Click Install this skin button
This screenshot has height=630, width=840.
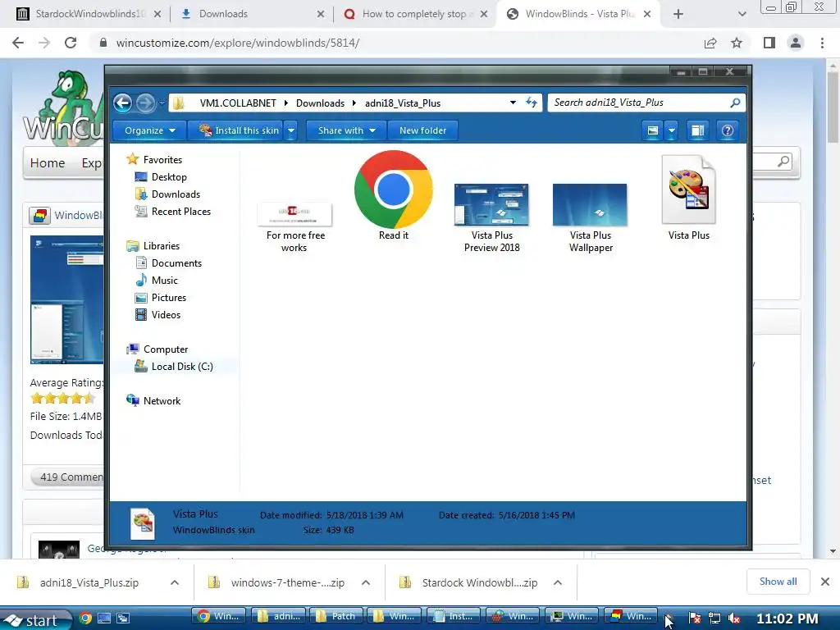coord(238,130)
